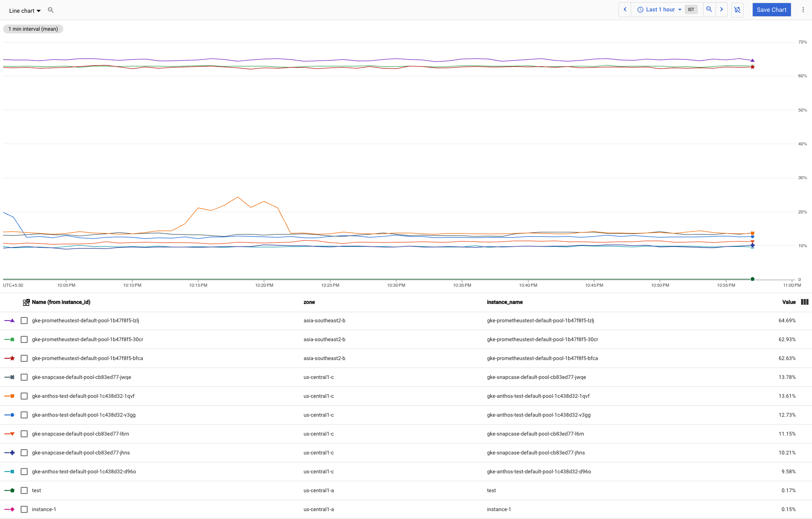Click the compare icon beside Name column header
Screen dimensions: 812x519
26,302
